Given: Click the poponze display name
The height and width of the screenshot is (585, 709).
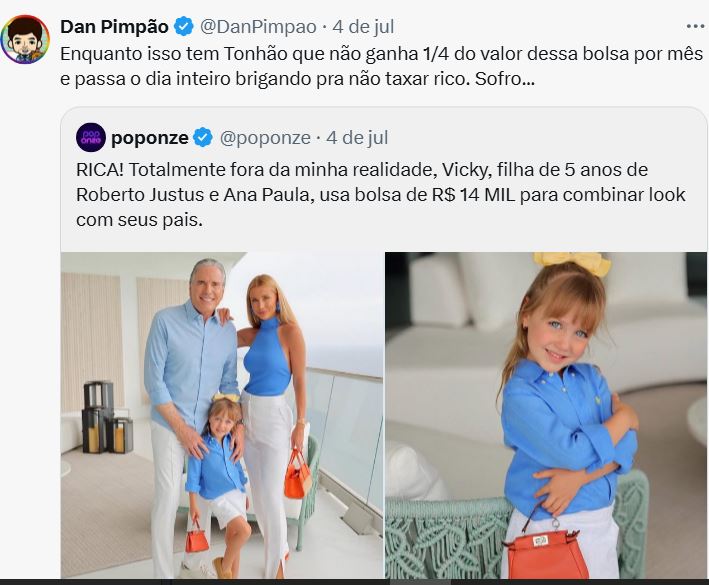Looking at the screenshot, I should 150,136.
